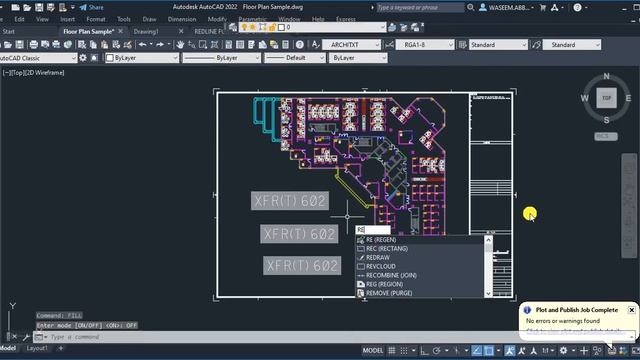Viewport: 640px width, 360px height.
Task: Click the Save icon in quick access toolbar
Action: [39, 7]
